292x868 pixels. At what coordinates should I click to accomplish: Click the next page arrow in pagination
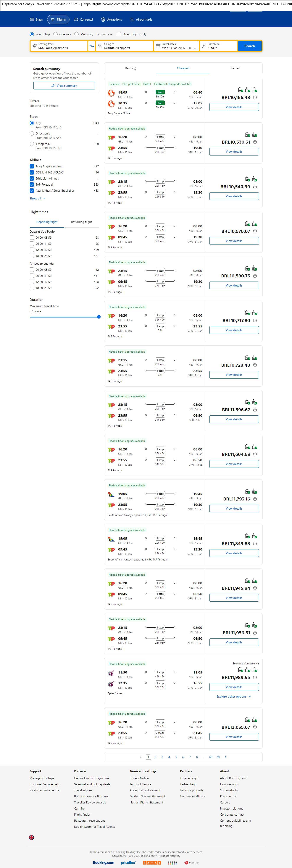pos(225,757)
